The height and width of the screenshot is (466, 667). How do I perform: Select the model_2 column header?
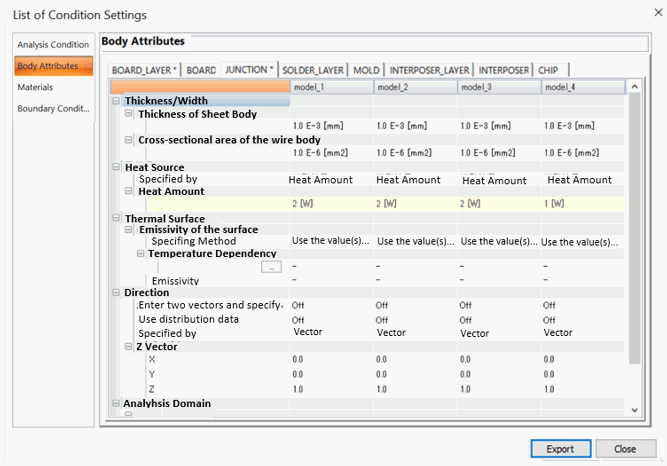(415, 87)
